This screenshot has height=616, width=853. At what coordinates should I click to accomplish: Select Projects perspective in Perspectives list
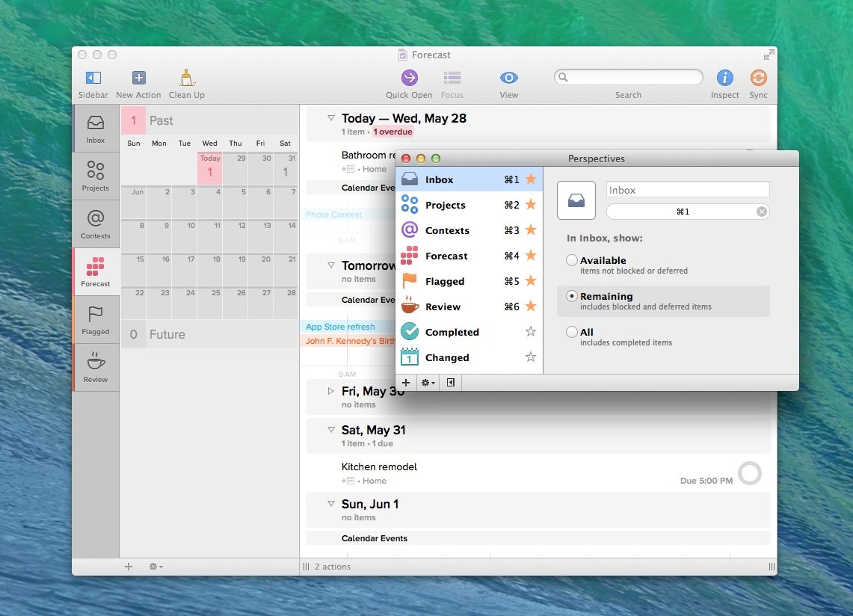469,205
